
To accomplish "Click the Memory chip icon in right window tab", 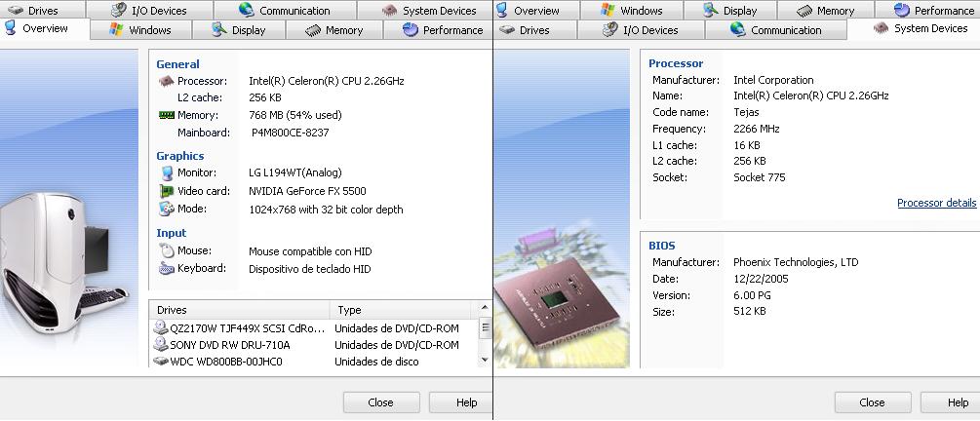I will click(x=805, y=11).
